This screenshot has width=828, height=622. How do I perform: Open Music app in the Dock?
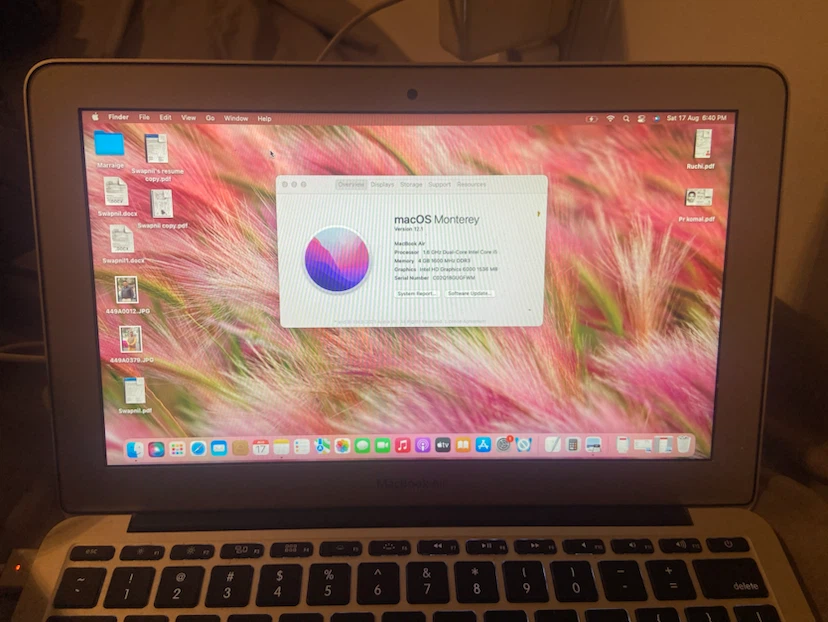pyautogui.click(x=402, y=446)
